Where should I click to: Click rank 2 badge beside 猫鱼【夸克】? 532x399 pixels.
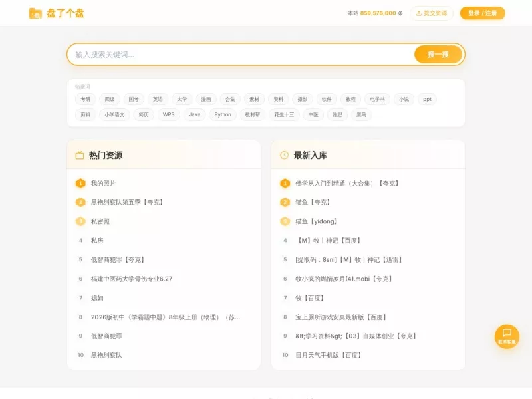(x=285, y=203)
